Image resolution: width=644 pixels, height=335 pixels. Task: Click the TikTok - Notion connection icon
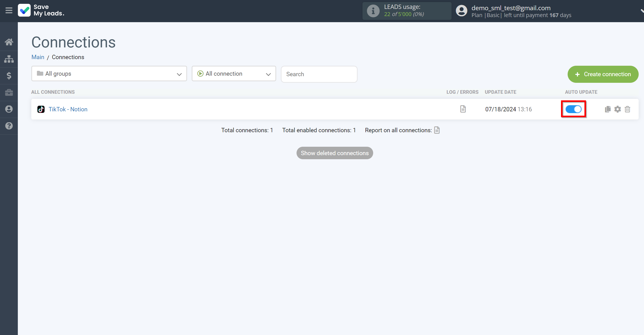[x=40, y=109]
